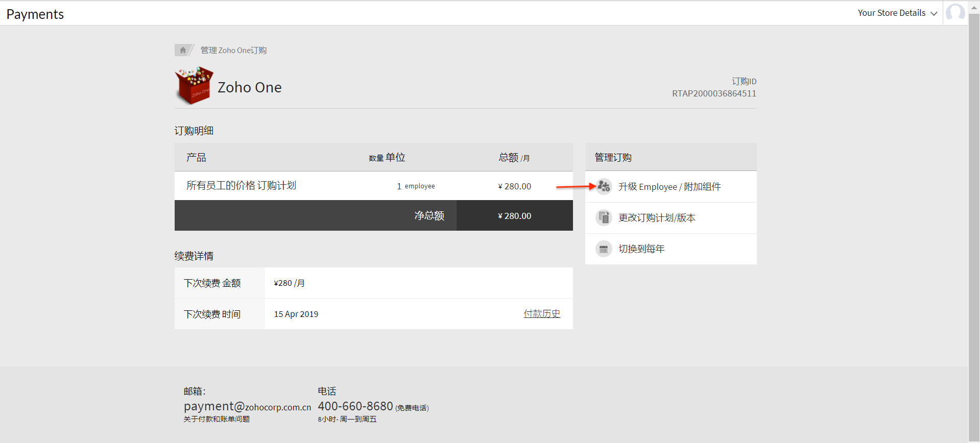Click the 下次续费 时间 label
This screenshot has width=980, height=443.
tap(212, 314)
